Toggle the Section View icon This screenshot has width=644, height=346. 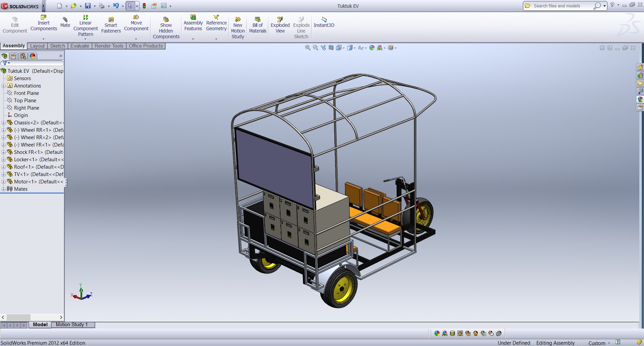331,48
